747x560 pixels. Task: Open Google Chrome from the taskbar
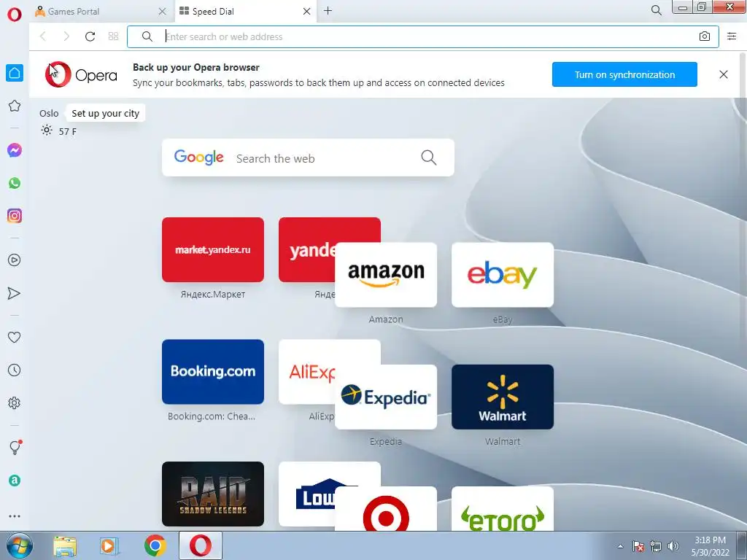click(x=155, y=545)
